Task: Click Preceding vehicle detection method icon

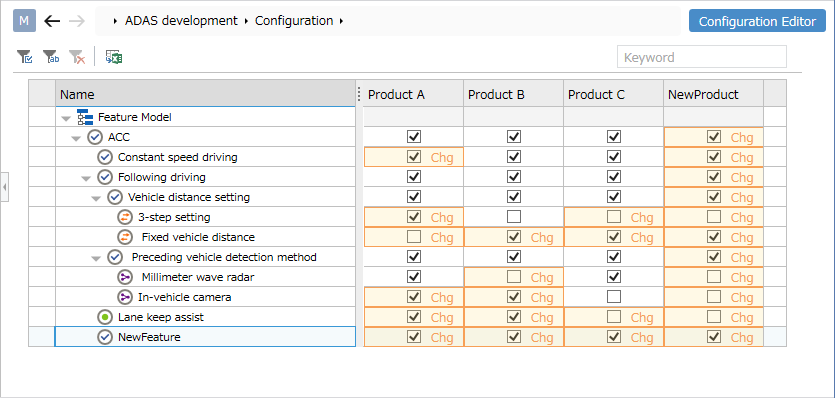Action: click(115, 257)
